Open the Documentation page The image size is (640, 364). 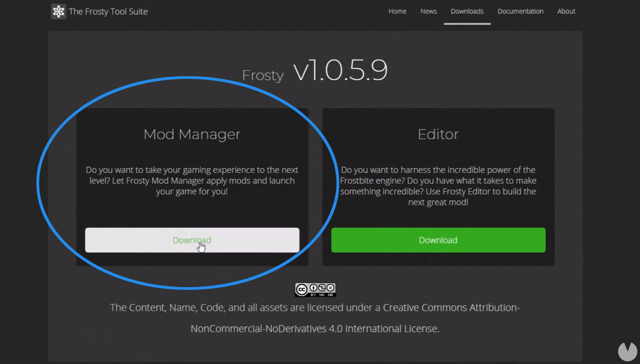[x=520, y=11]
